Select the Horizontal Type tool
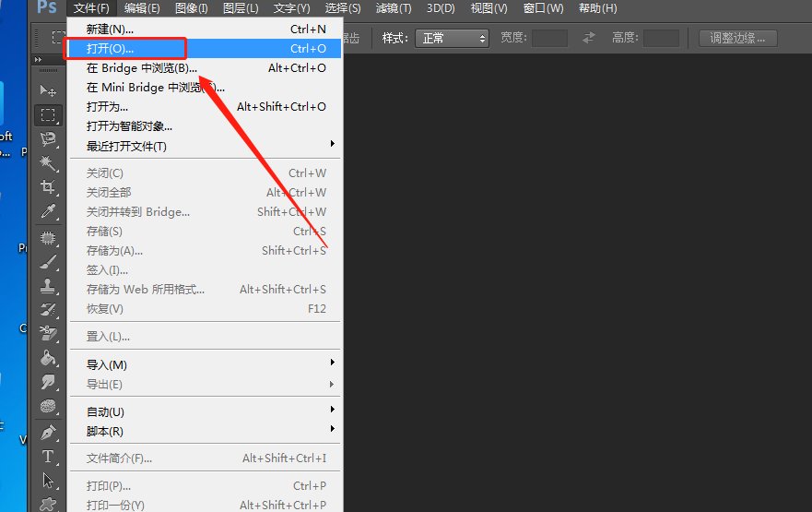This screenshot has width=812, height=512. [48, 456]
